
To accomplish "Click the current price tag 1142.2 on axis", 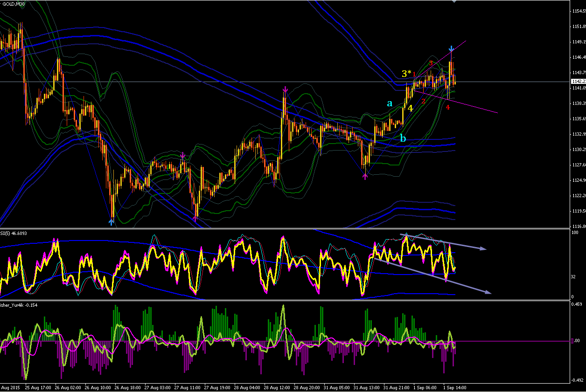I will coord(578,82).
